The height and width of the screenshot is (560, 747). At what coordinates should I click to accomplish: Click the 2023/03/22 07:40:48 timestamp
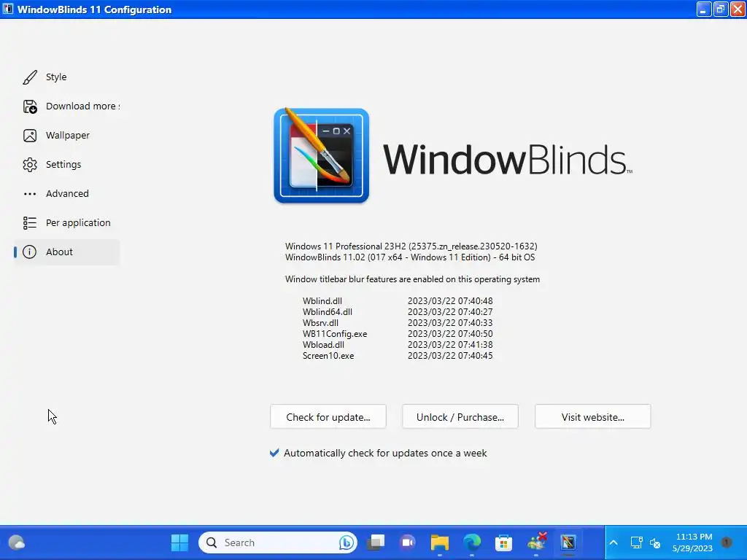(x=450, y=301)
